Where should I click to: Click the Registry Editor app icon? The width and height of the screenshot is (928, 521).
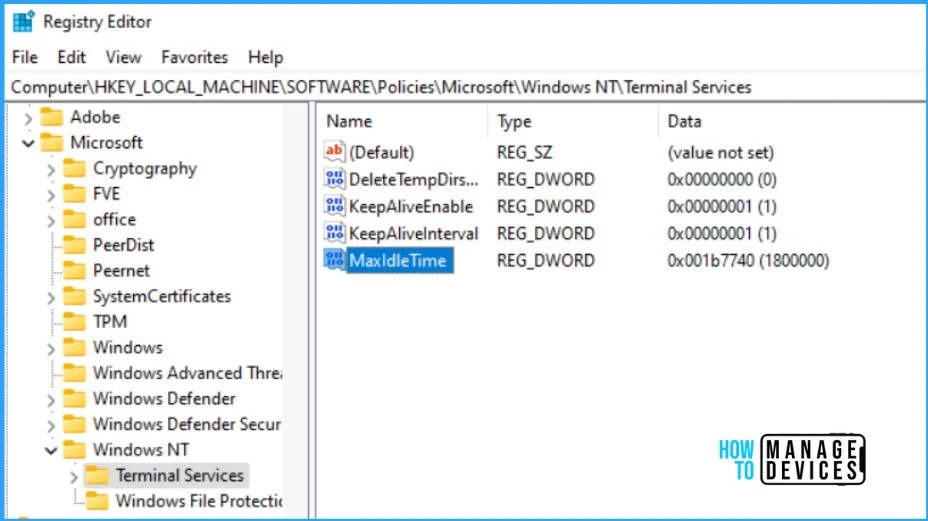[x=24, y=22]
